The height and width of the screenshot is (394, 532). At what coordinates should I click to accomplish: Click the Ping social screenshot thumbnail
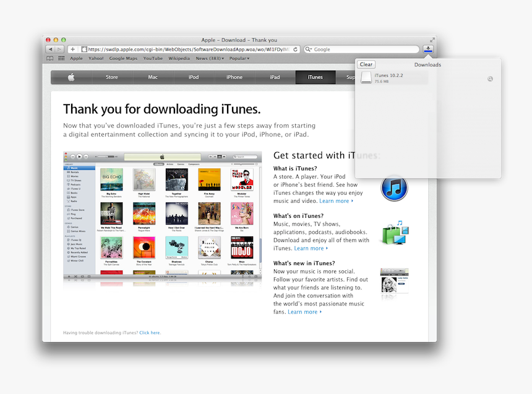[395, 281]
